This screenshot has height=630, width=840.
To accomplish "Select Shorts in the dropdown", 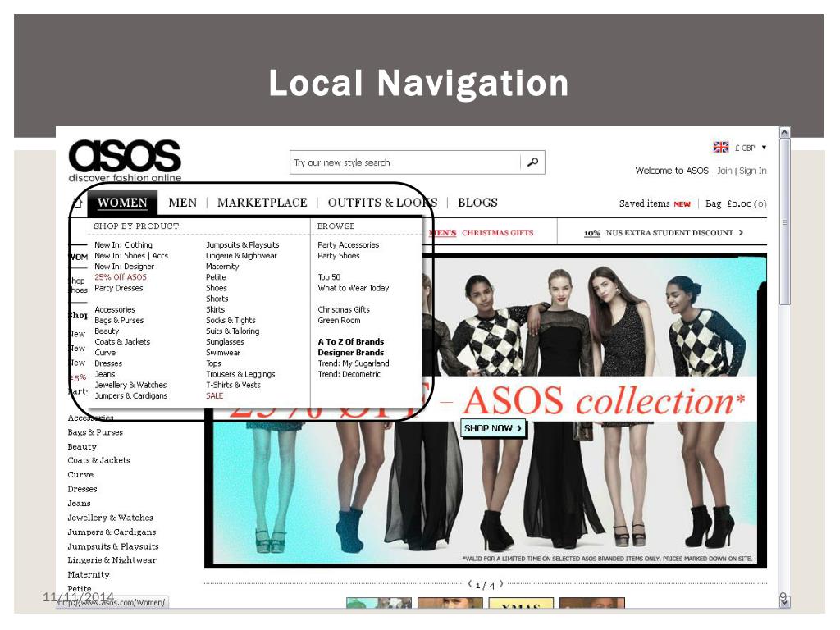I will point(217,299).
